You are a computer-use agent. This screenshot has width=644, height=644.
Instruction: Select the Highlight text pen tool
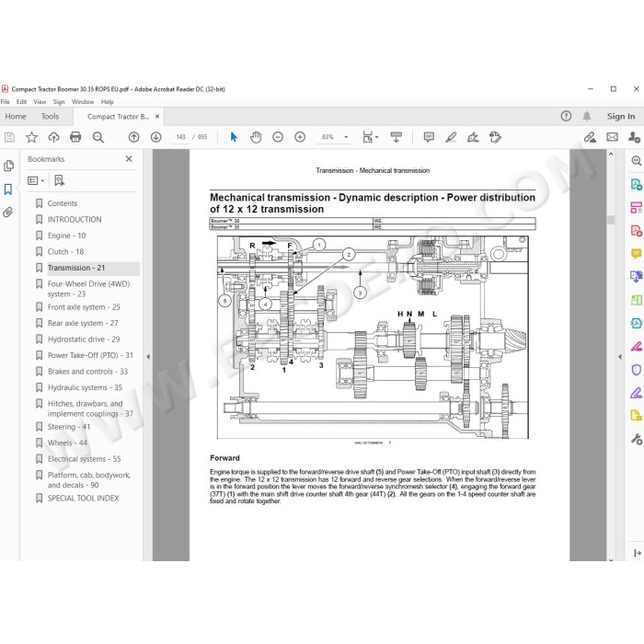[x=451, y=137]
